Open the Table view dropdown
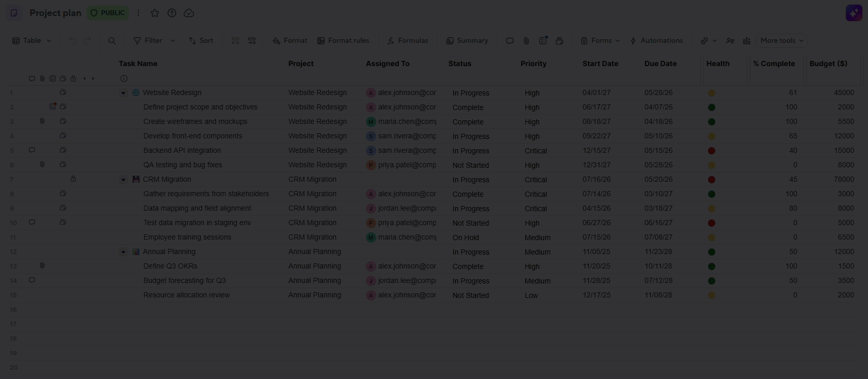 pos(32,40)
